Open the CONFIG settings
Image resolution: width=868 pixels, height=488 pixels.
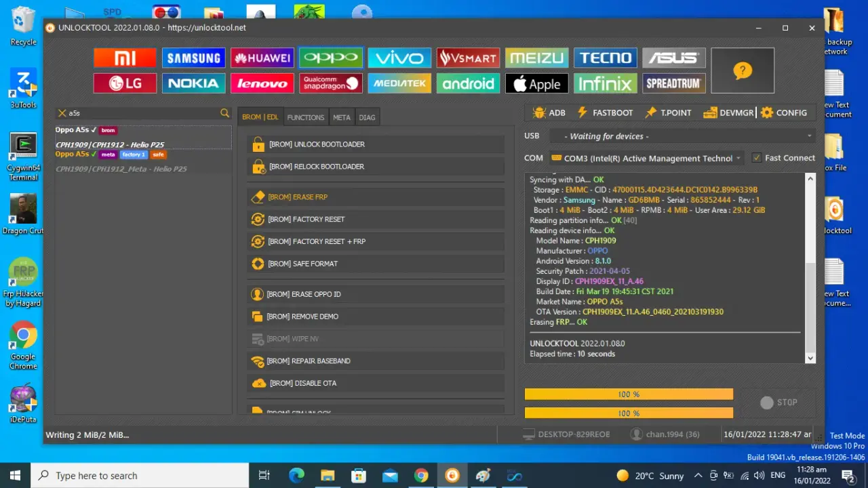pos(784,113)
